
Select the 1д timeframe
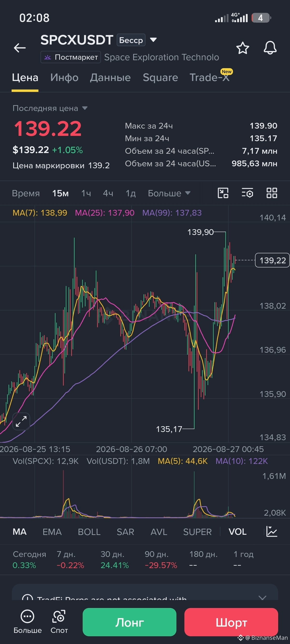(x=130, y=193)
